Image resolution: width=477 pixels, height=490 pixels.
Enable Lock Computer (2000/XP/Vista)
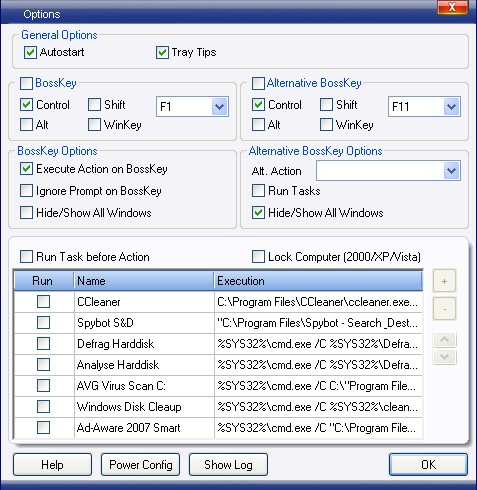click(x=258, y=257)
